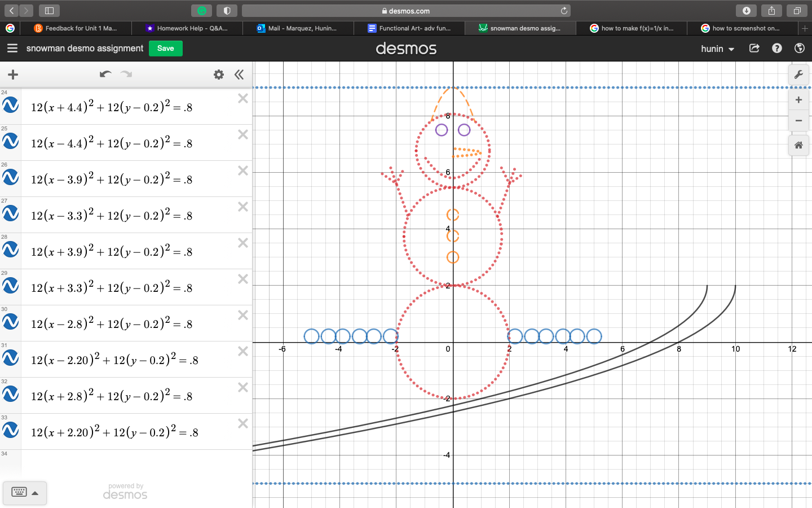Open the language globe menu
Image resolution: width=812 pixels, height=508 pixels.
[799, 49]
